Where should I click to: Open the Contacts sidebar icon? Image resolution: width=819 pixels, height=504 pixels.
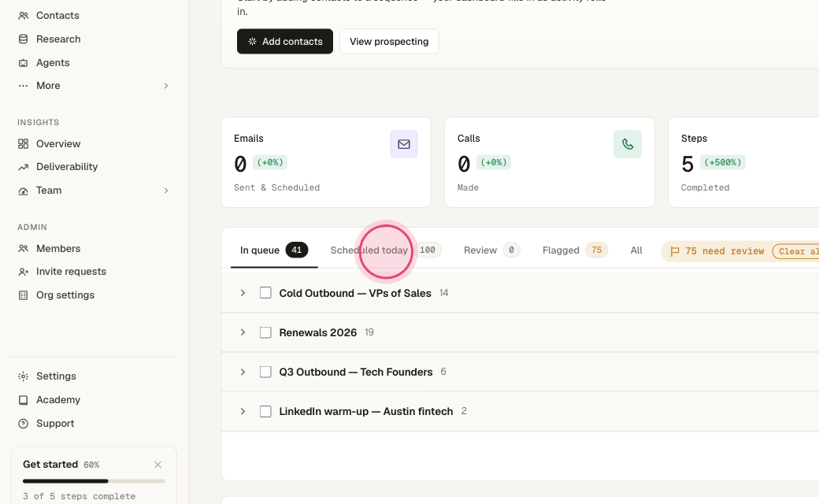click(23, 16)
